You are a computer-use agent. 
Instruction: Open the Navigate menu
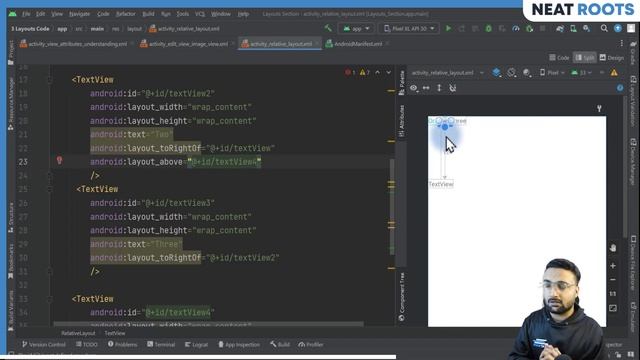click(x=80, y=14)
